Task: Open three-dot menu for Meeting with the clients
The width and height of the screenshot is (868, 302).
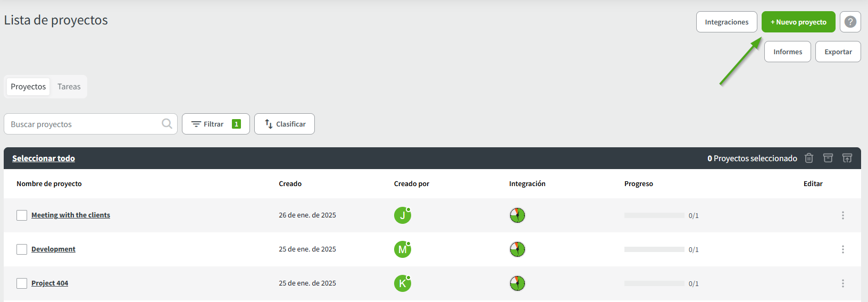Action: point(842,215)
